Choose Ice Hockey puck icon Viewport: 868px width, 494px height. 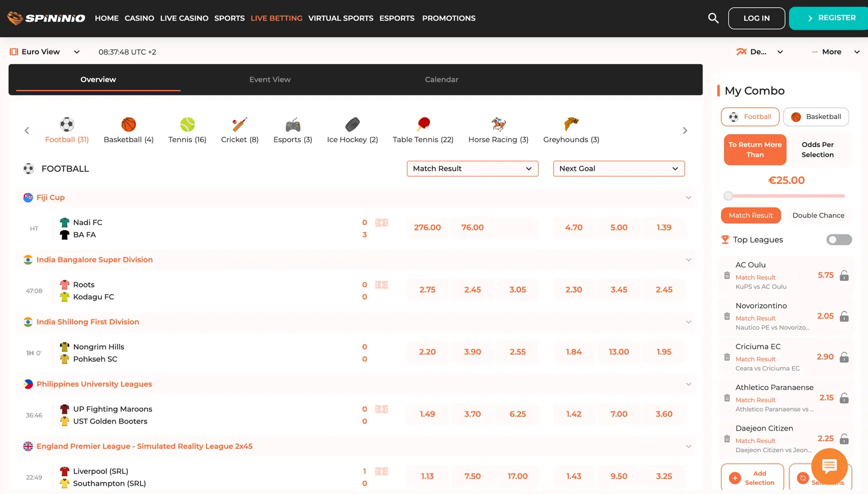coord(353,125)
